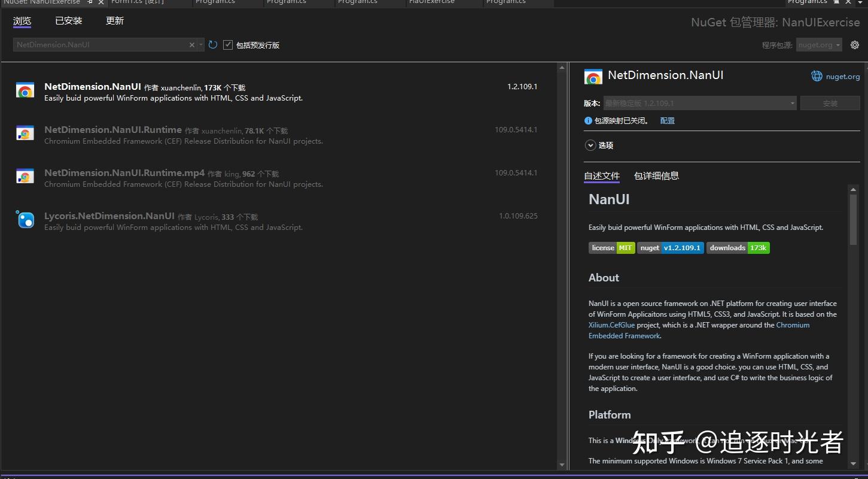Click the globe icon beside nuget.org
The width and height of the screenshot is (868, 479).
817,76
